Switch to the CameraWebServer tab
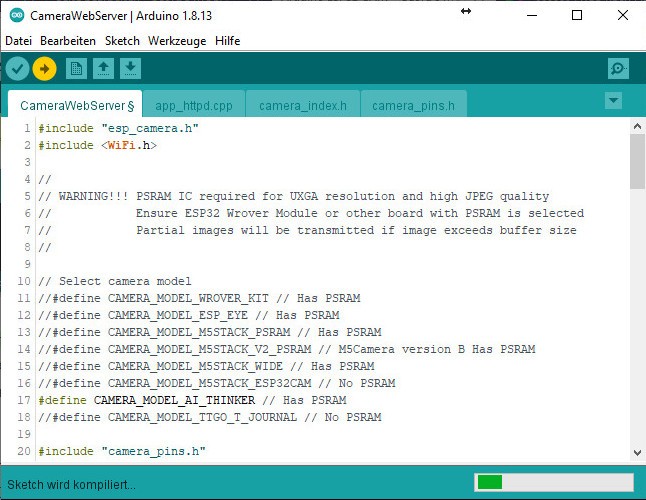Image resolution: width=646 pixels, height=500 pixels. 75,105
